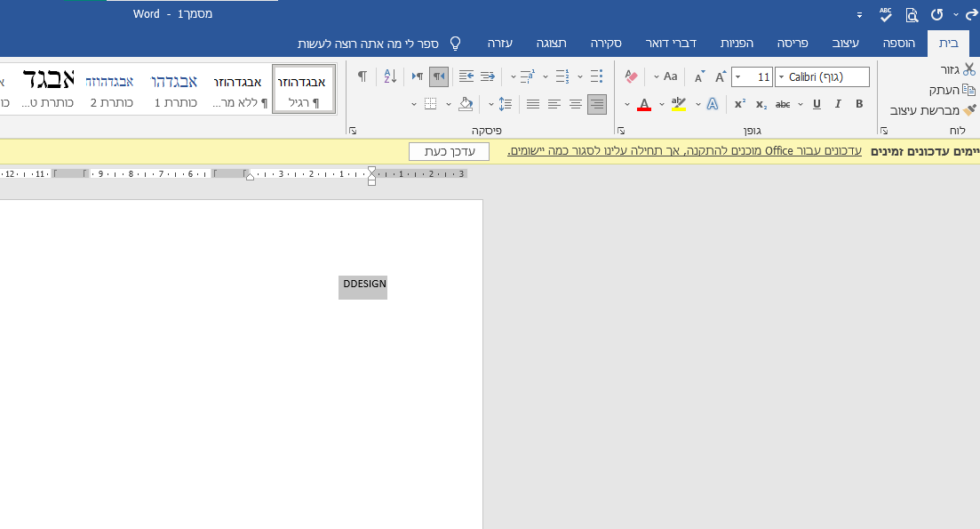Open the Customize Quick Access Toolbar dropdown
980x529 pixels.
point(859,15)
